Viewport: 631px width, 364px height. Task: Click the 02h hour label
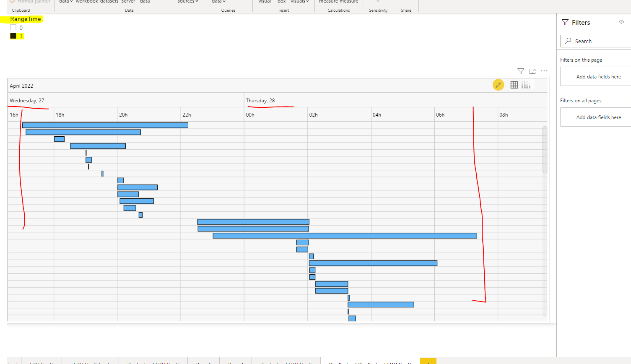[x=313, y=114]
